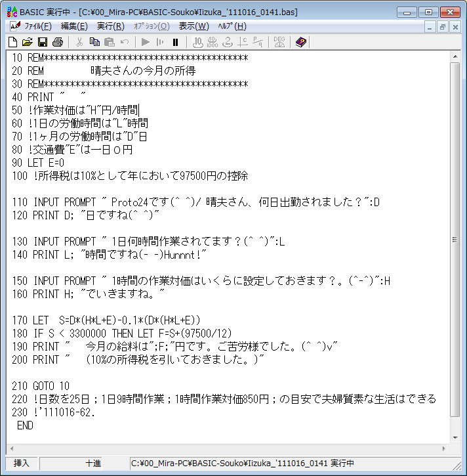Close the BASIC main window
Image resolution: width=467 pixels, height=476 pixels.
(x=451, y=12)
